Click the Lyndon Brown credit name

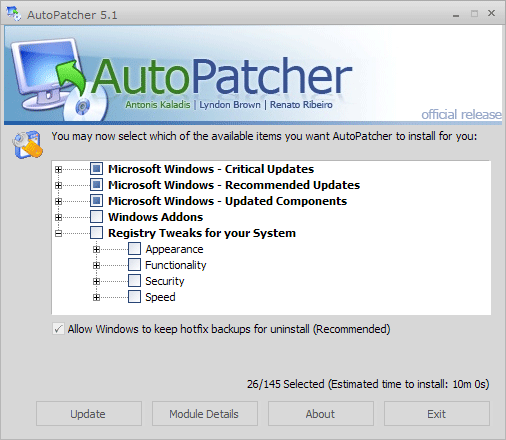pos(230,105)
